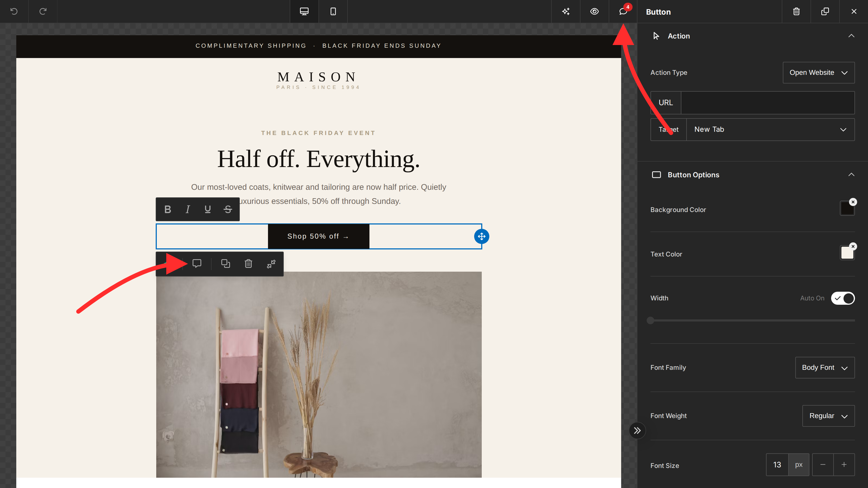Image resolution: width=868 pixels, height=488 pixels.
Task: Switch to mobile preview mode
Action: 333,11
